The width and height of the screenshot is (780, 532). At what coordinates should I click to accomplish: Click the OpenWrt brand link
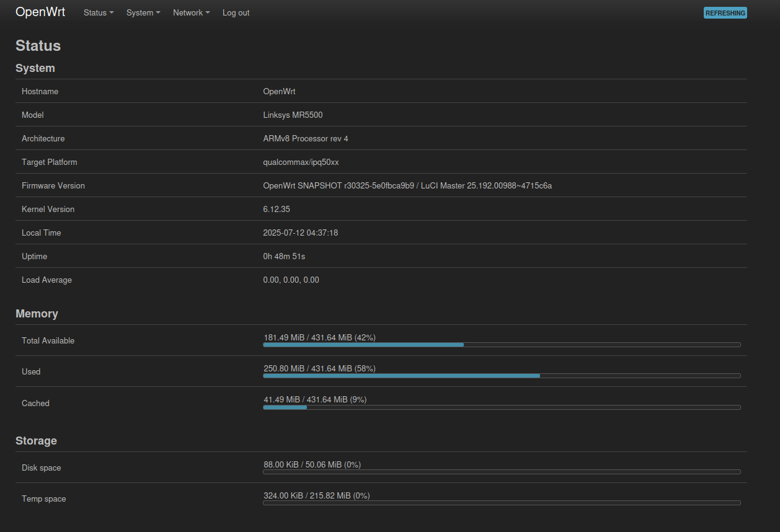40,12
